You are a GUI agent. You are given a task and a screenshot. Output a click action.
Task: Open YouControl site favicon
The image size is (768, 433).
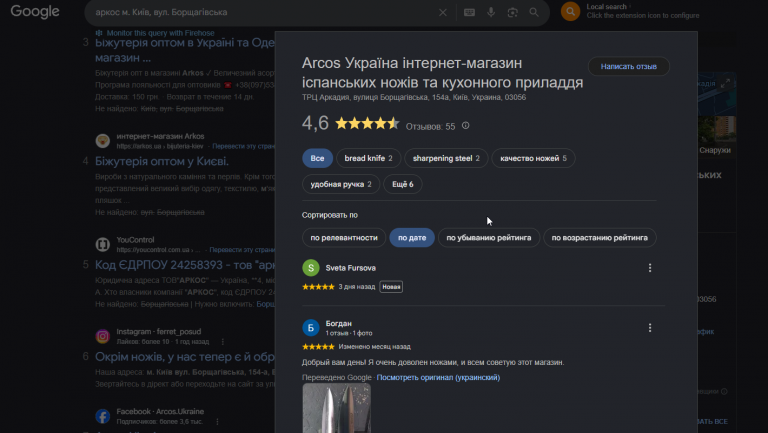102,244
